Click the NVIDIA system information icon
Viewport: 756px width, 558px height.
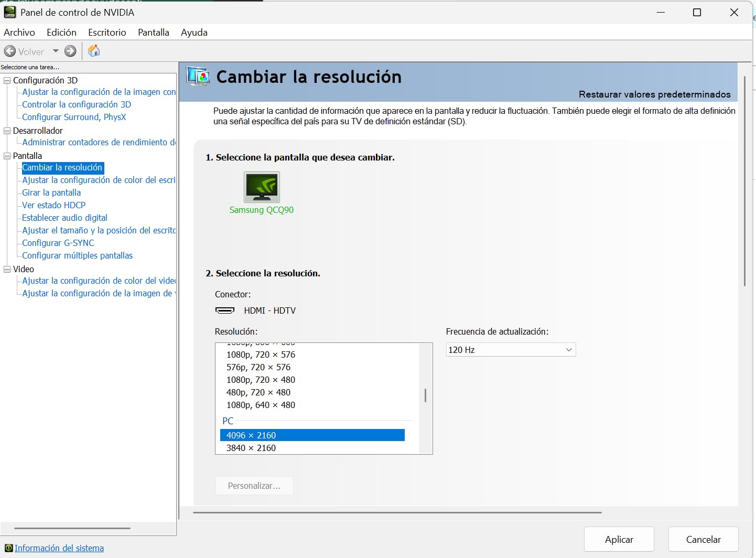pyautogui.click(x=8, y=548)
